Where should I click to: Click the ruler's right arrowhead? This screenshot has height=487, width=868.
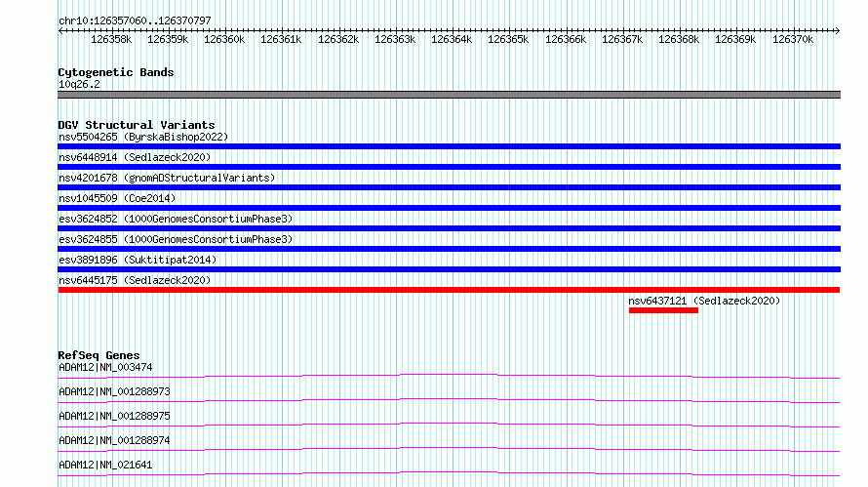coord(838,31)
